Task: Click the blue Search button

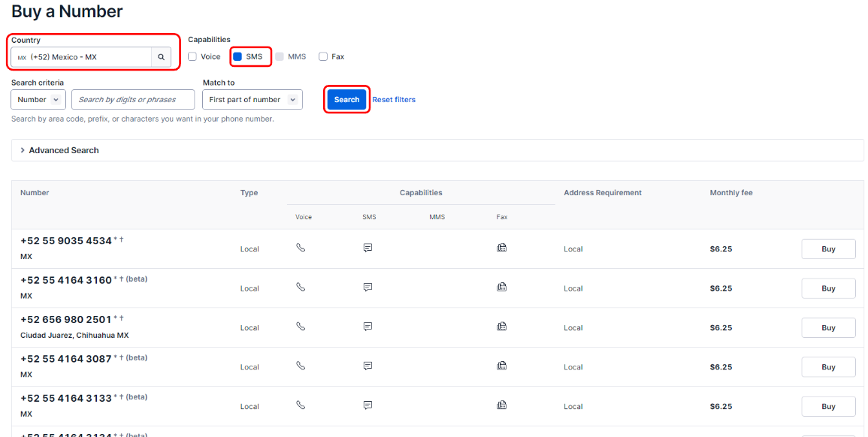Action: click(x=346, y=100)
